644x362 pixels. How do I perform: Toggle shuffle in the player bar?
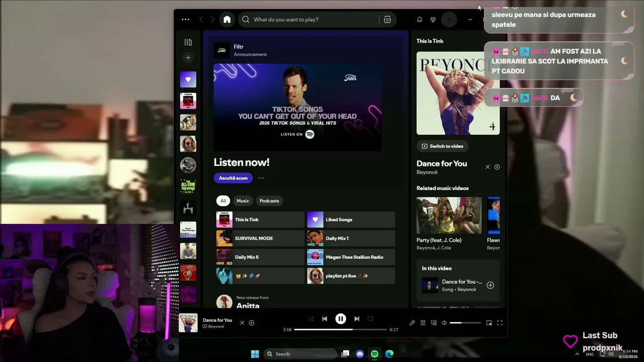click(x=311, y=319)
